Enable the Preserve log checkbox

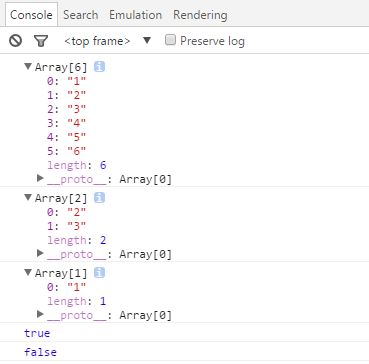pyautogui.click(x=170, y=40)
